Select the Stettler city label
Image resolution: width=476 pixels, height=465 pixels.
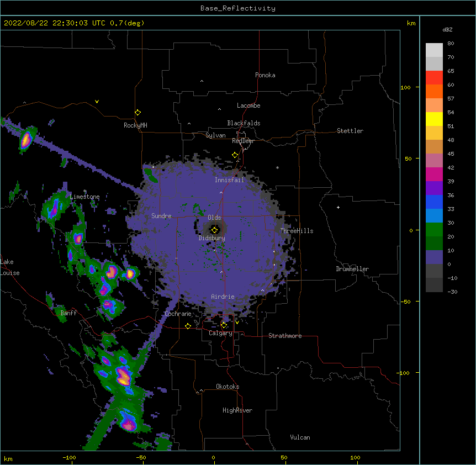click(350, 131)
